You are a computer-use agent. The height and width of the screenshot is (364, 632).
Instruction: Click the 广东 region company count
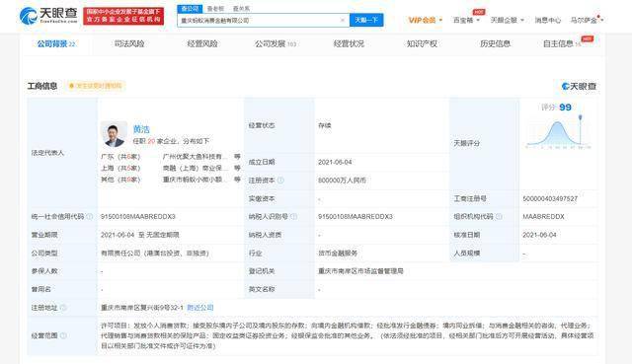tap(120, 156)
